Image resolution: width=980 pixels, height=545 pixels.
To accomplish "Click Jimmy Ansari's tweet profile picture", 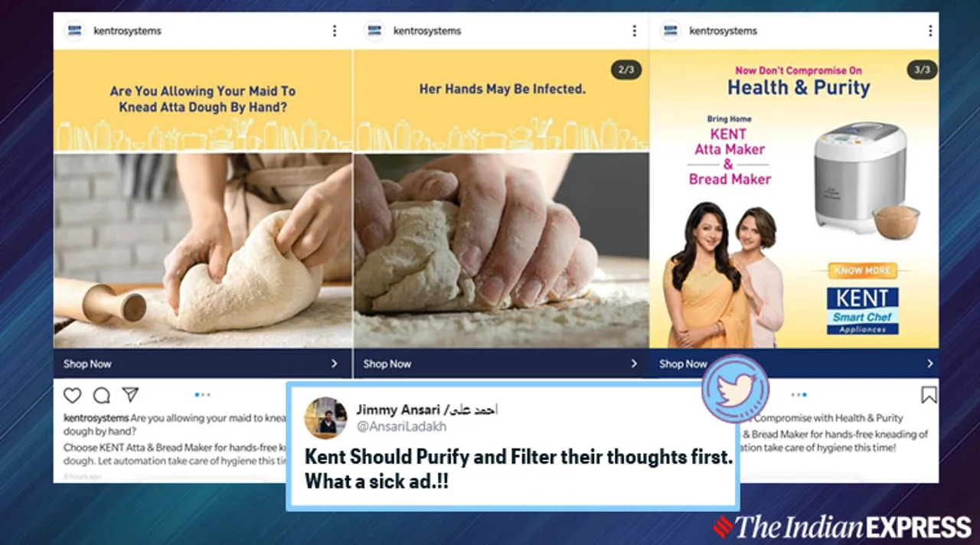I will [325, 418].
